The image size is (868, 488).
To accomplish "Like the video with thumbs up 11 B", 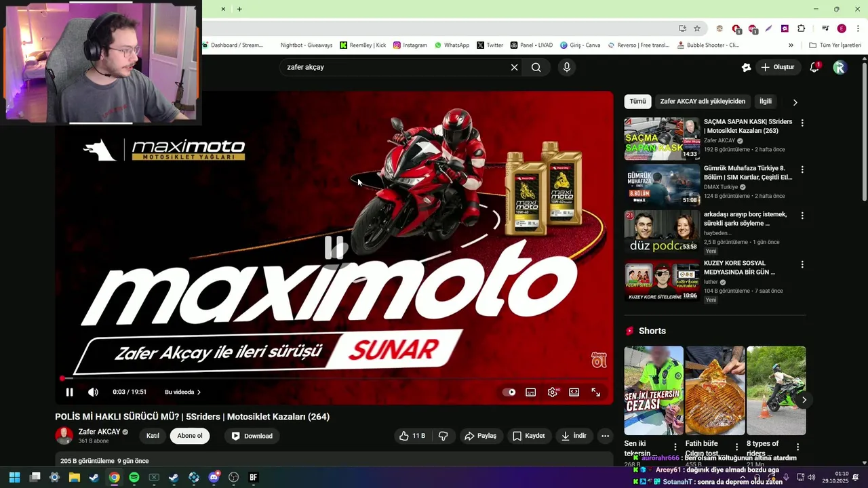I will [412, 436].
